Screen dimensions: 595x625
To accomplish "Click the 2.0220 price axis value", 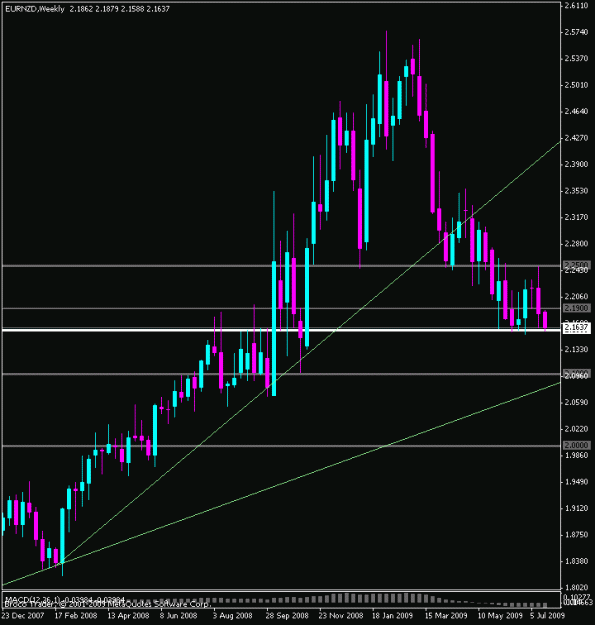I will [x=576, y=428].
